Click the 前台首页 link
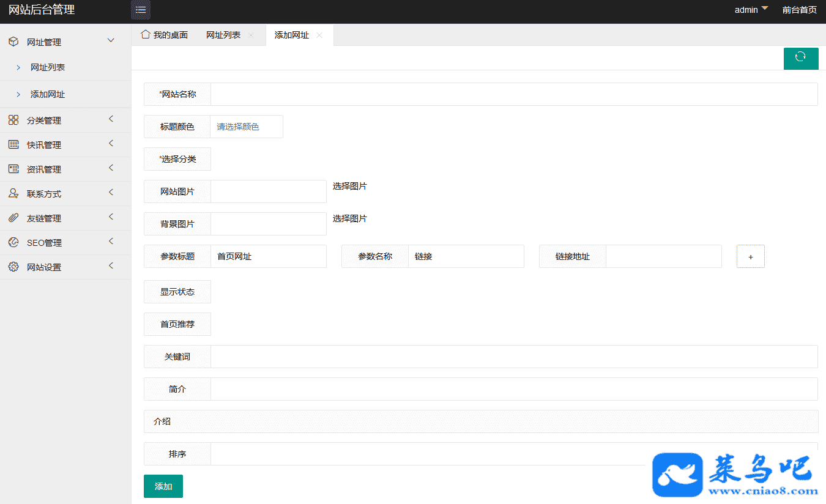Viewport: 826px width, 504px height. pos(799,10)
